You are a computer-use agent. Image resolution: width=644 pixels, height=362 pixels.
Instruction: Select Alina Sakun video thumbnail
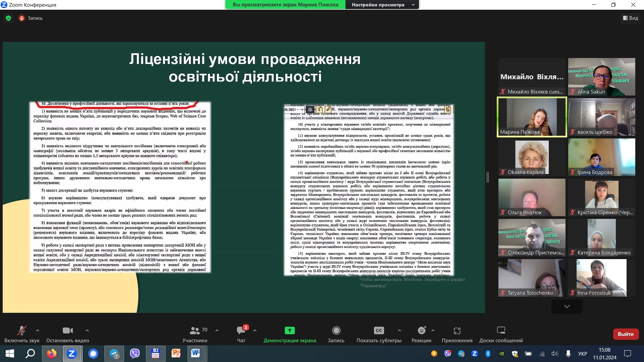click(601, 77)
